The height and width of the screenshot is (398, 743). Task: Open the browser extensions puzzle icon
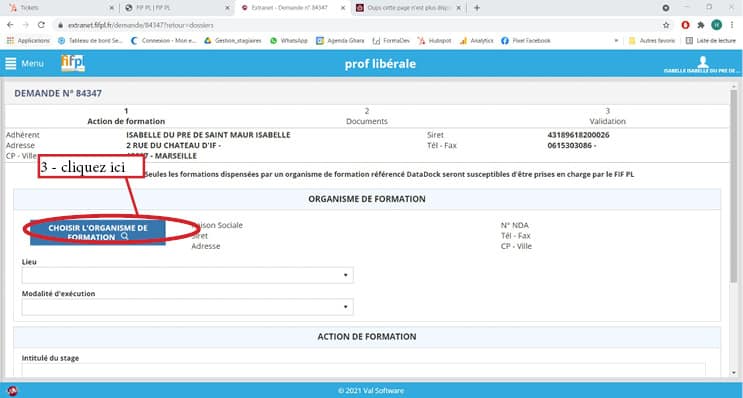point(701,25)
